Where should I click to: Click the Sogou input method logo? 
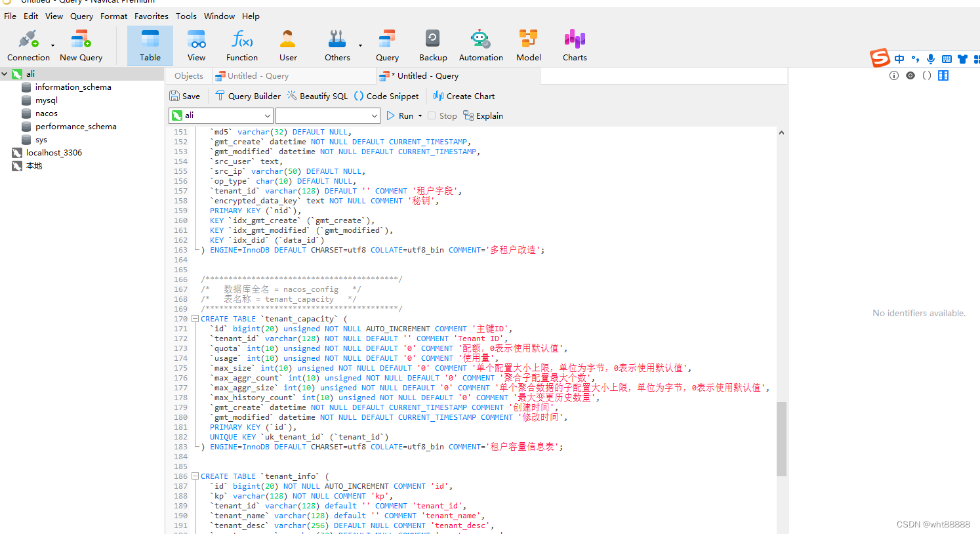[x=880, y=58]
